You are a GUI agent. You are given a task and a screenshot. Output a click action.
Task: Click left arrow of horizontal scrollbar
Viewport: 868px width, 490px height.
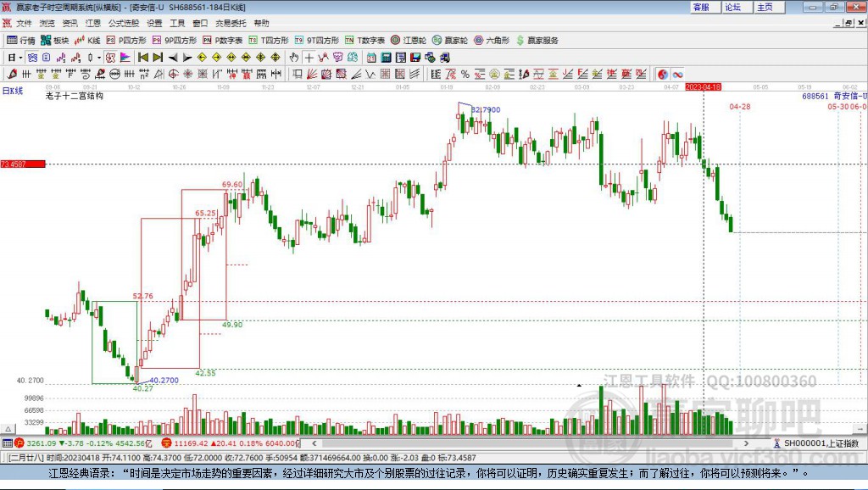coord(314,443)
